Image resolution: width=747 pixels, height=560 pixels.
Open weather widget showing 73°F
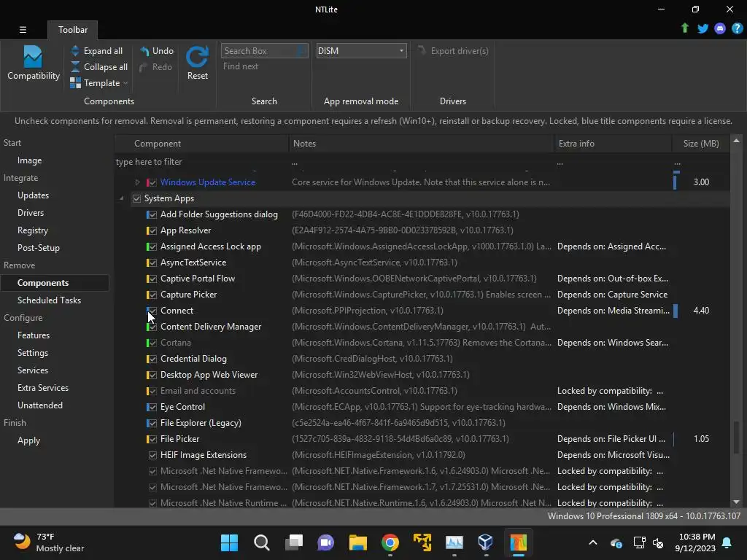[x=48, y=542]
